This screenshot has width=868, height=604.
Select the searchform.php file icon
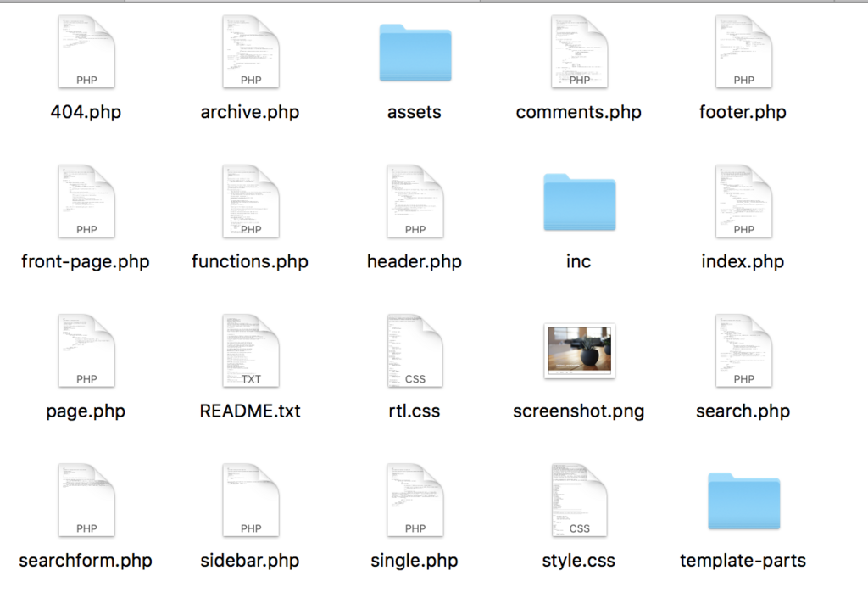click(x=86, y=501)
